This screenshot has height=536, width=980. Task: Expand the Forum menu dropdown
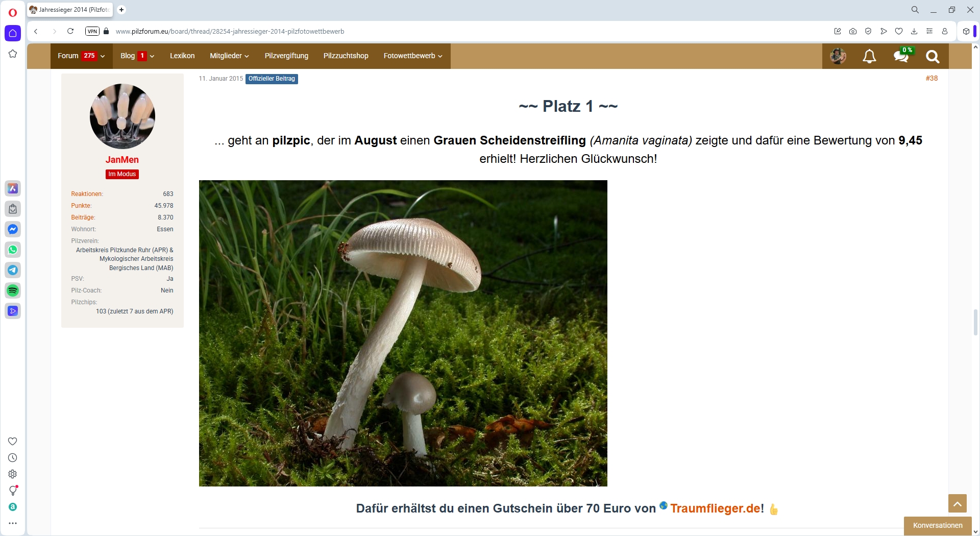81,56
